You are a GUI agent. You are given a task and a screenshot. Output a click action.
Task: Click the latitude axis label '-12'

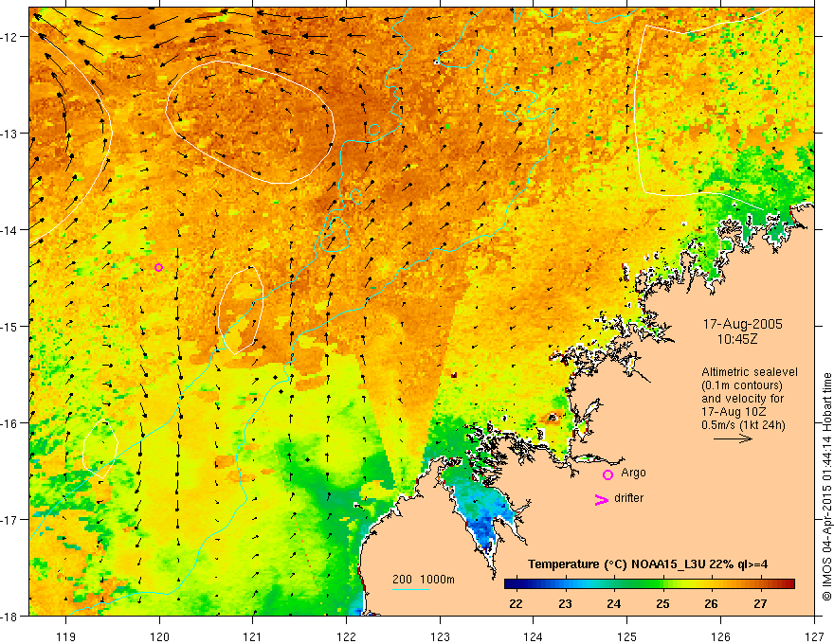pos(11,37)
